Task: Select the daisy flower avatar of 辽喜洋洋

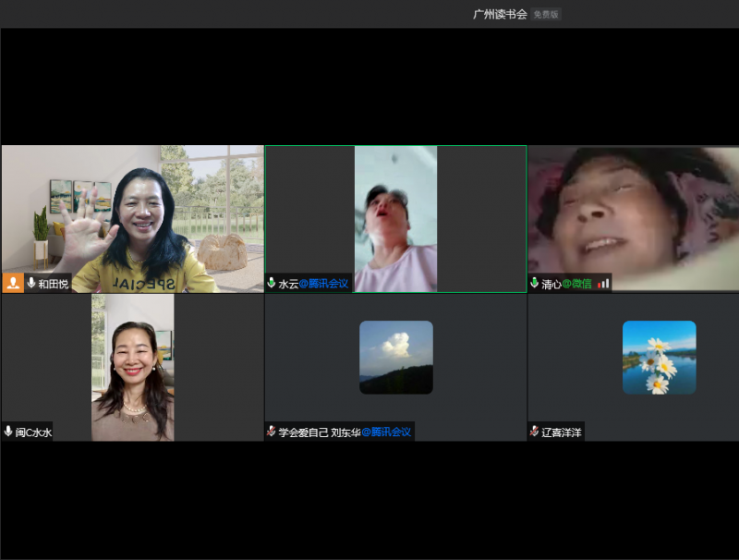Action: (x=659, y=358)
